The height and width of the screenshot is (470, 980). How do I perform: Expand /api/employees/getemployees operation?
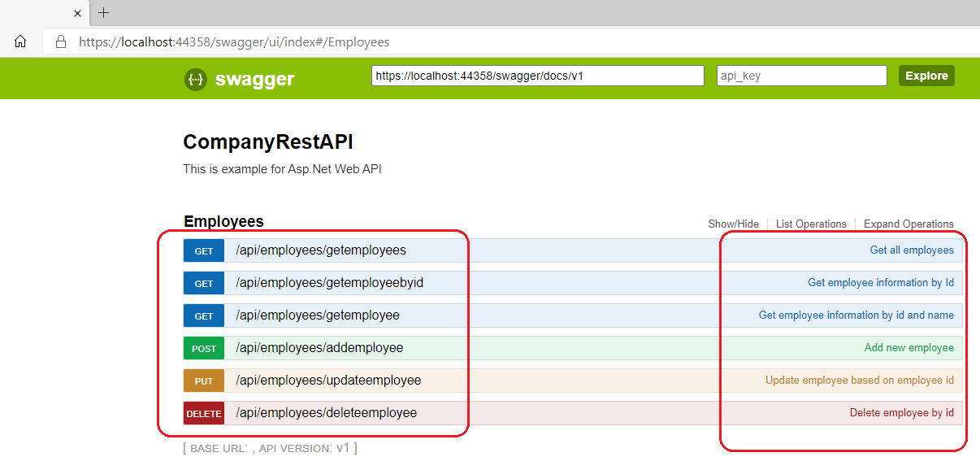[321, 250]
